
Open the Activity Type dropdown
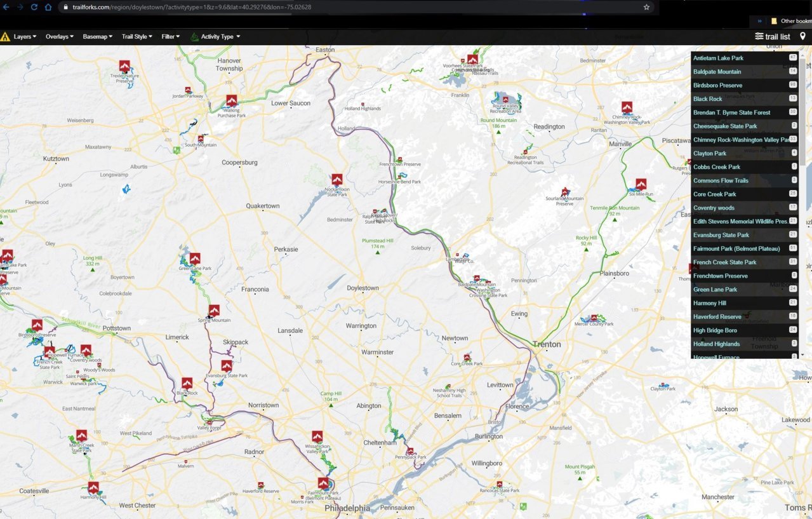pyautogui.click(x=215, y=37)
